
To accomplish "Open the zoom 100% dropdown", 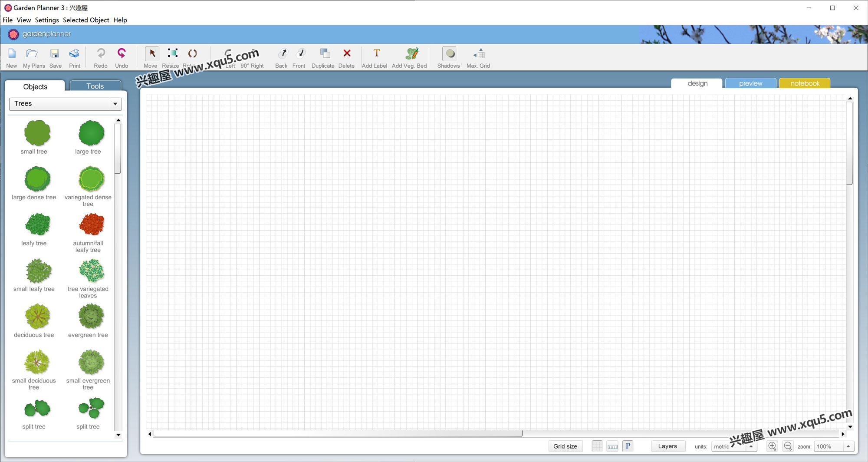I will tap(848, 446).
